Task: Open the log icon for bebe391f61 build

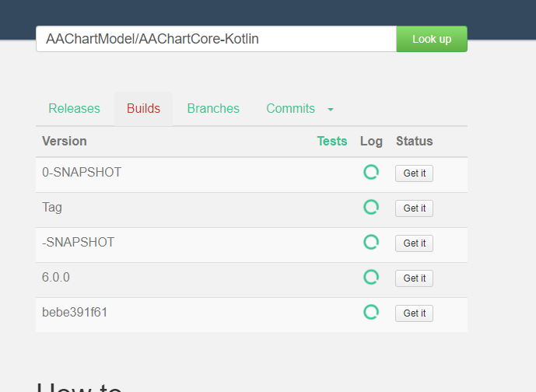Action: tap(371, 312)
